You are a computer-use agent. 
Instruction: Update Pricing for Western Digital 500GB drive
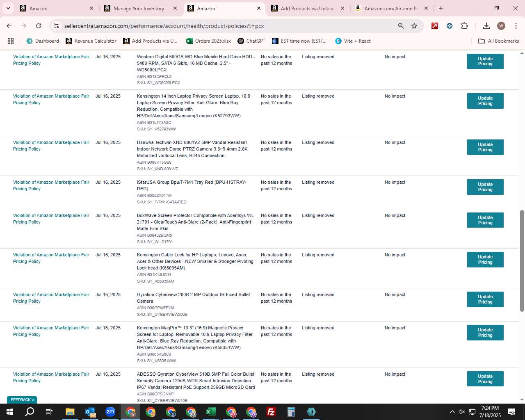[x=485, y=61]
